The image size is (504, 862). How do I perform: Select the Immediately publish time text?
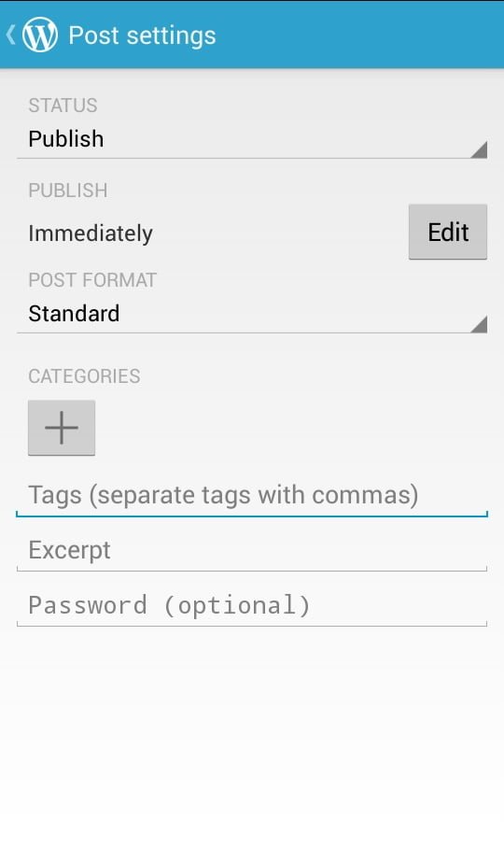click(x=91, y=233)
